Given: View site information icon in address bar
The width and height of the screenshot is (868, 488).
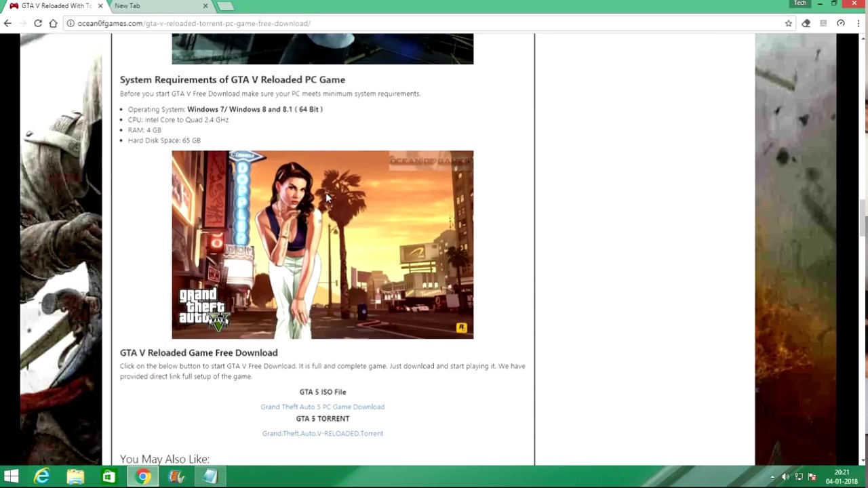Looking at the screenshot, I should click(70, 23).
